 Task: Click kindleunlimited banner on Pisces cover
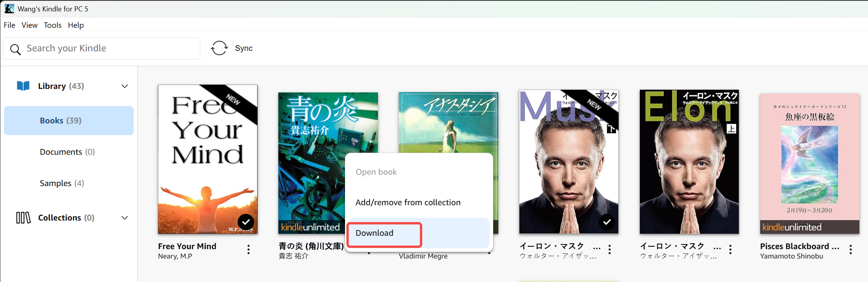pyautogui.click(x=810, y=227)
